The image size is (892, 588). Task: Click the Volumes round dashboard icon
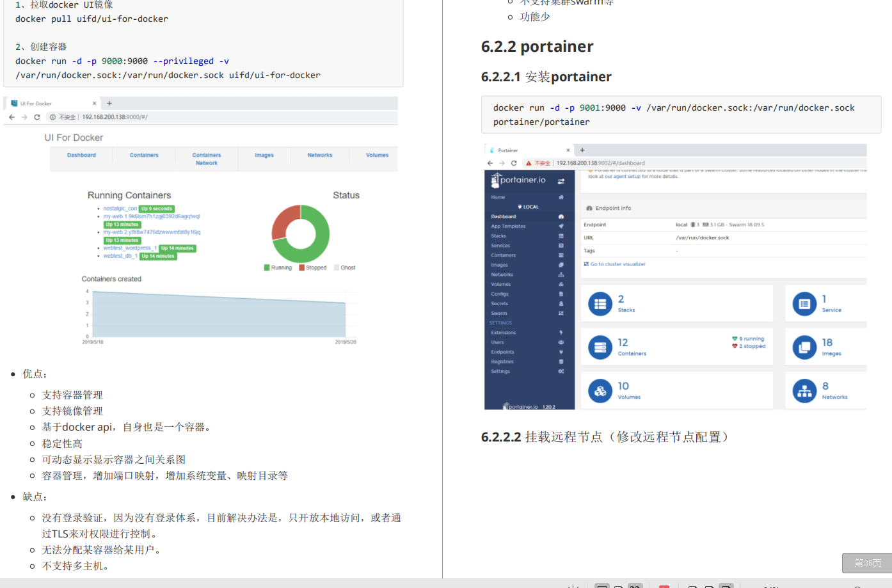[600, 391]
